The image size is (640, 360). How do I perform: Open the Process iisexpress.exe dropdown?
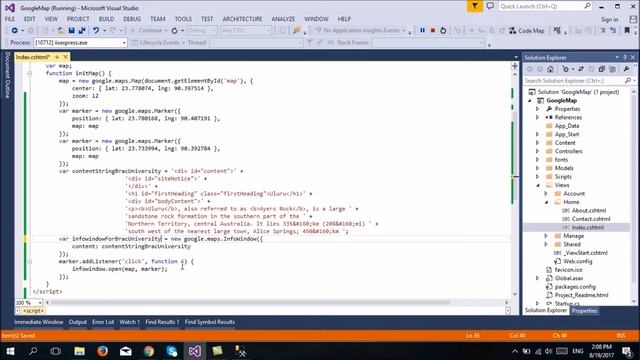(124, 42)
